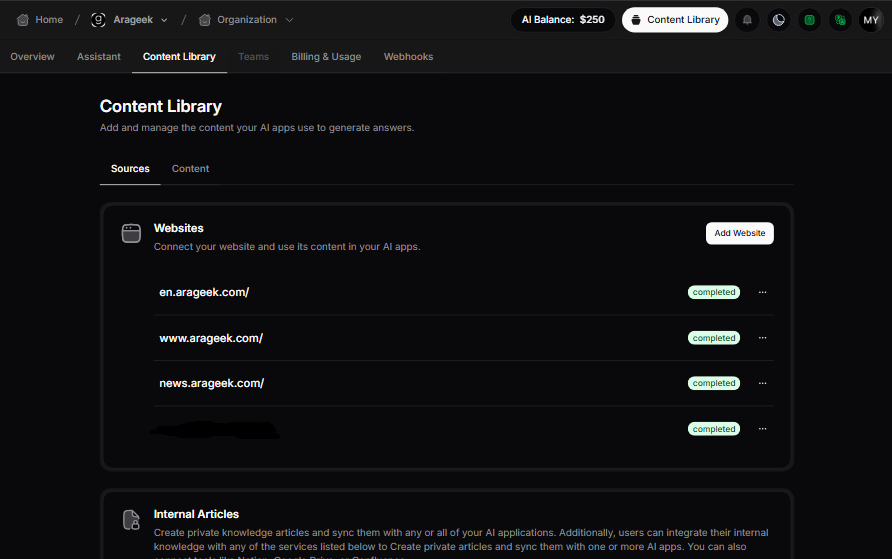
Task: Click the Home icon in the breadcrumb
Action: [x=23, y=20]
